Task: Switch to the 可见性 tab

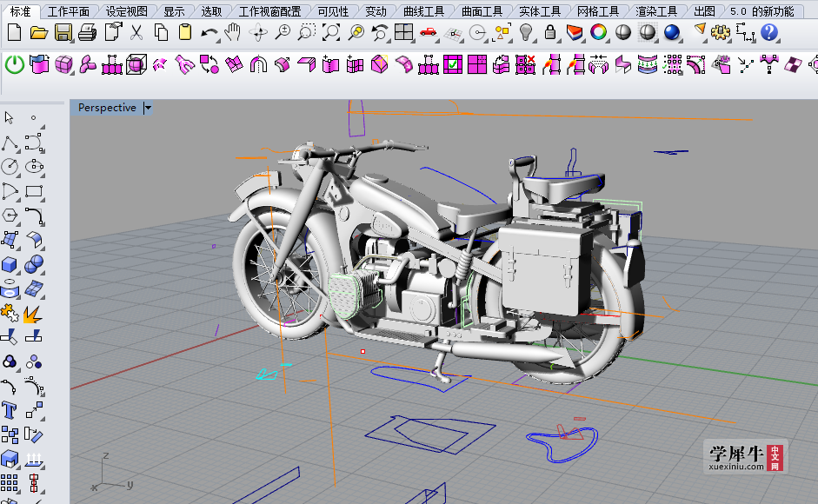Action: coord(333,11)
